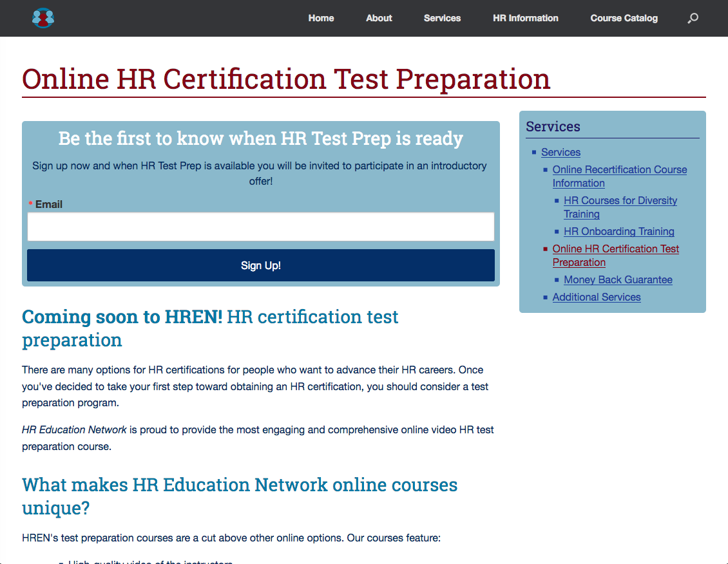Go to the About menu item
The height and width of the screenshot is (564, 728).
coord(379,18)
